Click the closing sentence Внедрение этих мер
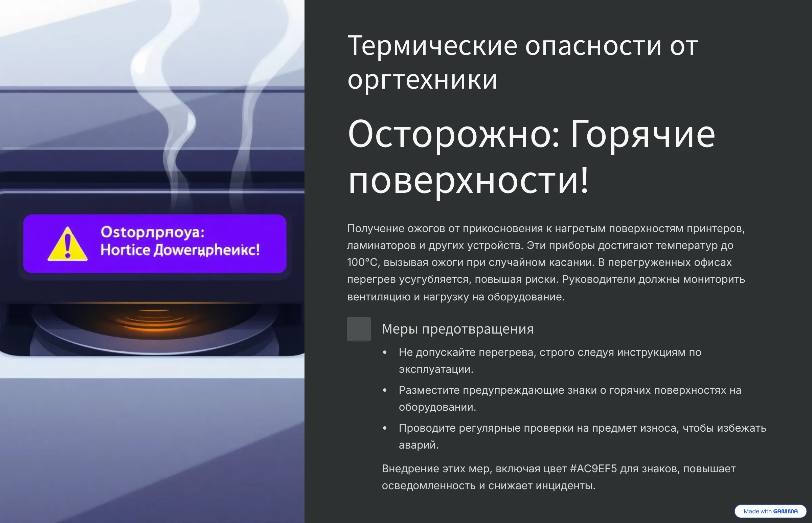Viewport: 812px width, 523px height. point(489,486)
